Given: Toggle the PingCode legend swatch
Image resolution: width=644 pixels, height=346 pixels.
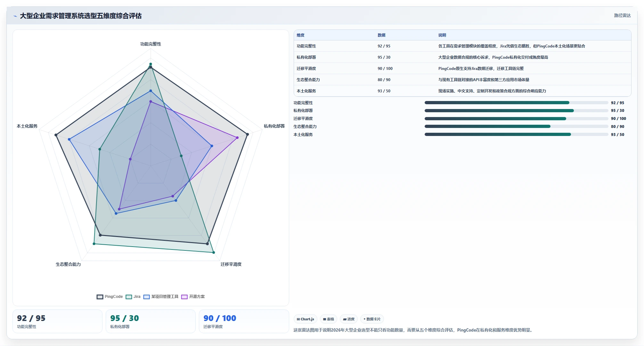Looking at the screenshot, I should [x=100, y=297].
